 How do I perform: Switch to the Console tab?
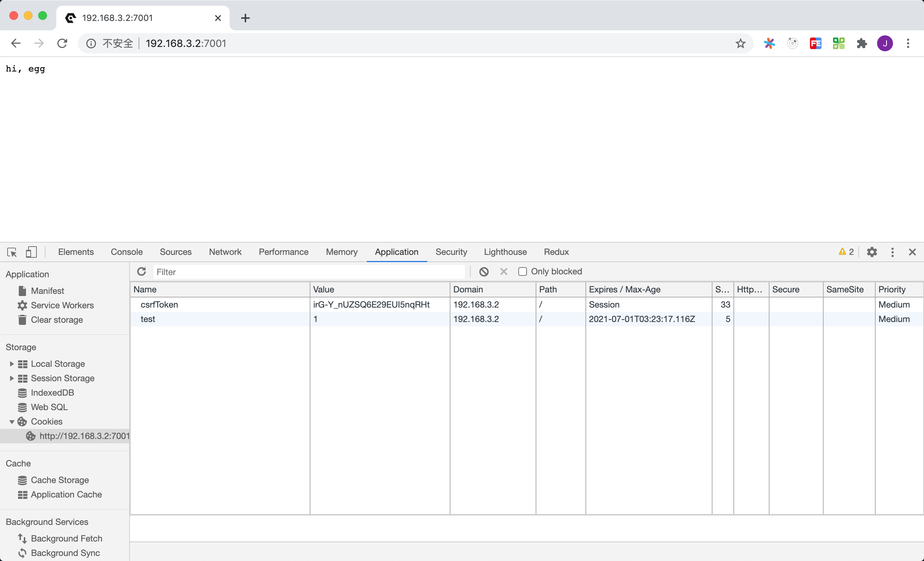pos(126,252)
